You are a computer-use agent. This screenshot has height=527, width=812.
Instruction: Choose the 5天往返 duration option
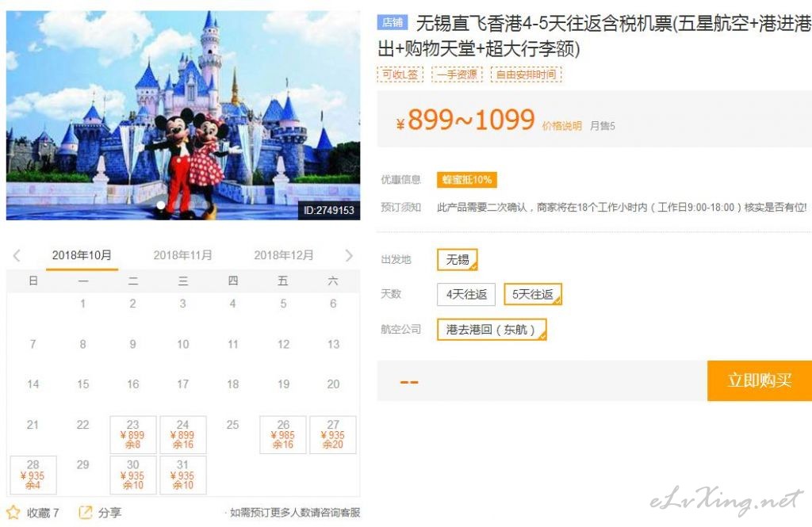pyautogui.click(x=533, y=295)
